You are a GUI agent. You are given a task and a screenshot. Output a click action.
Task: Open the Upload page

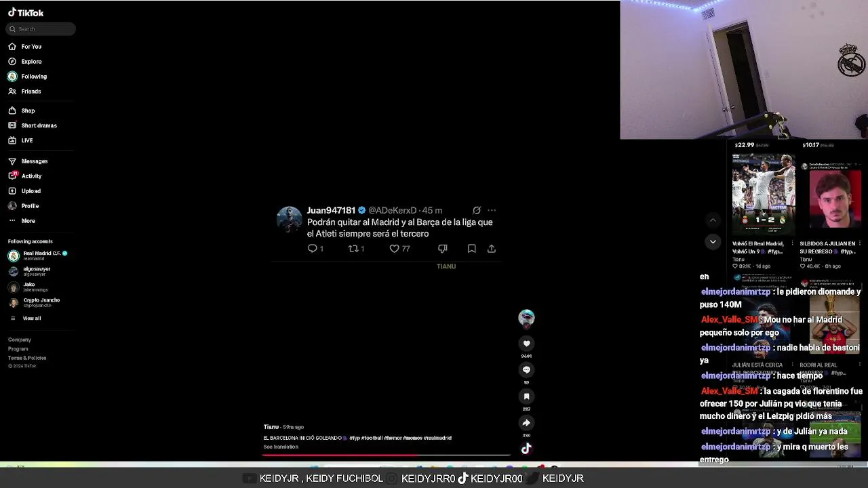pyautogui.click(x=24, y=191)
